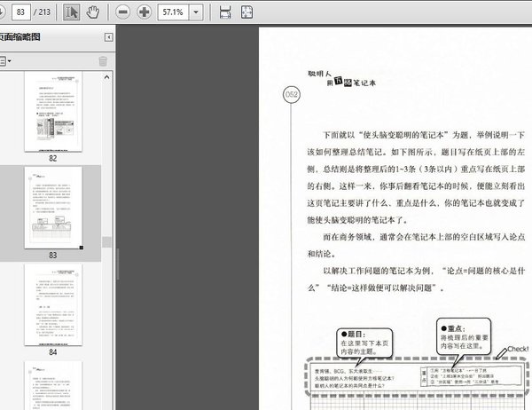Open the thumbnail below page 84

pos(53,385)
